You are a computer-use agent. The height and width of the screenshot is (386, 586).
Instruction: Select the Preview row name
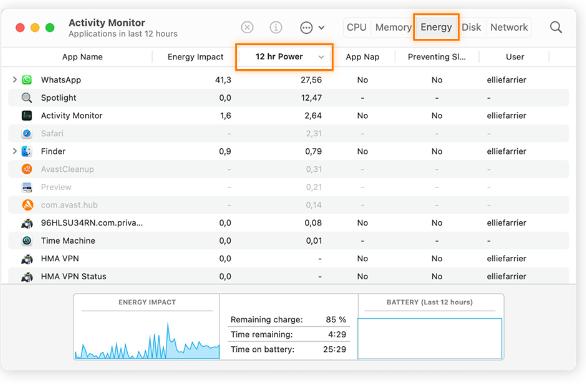(x=56, y=187)
